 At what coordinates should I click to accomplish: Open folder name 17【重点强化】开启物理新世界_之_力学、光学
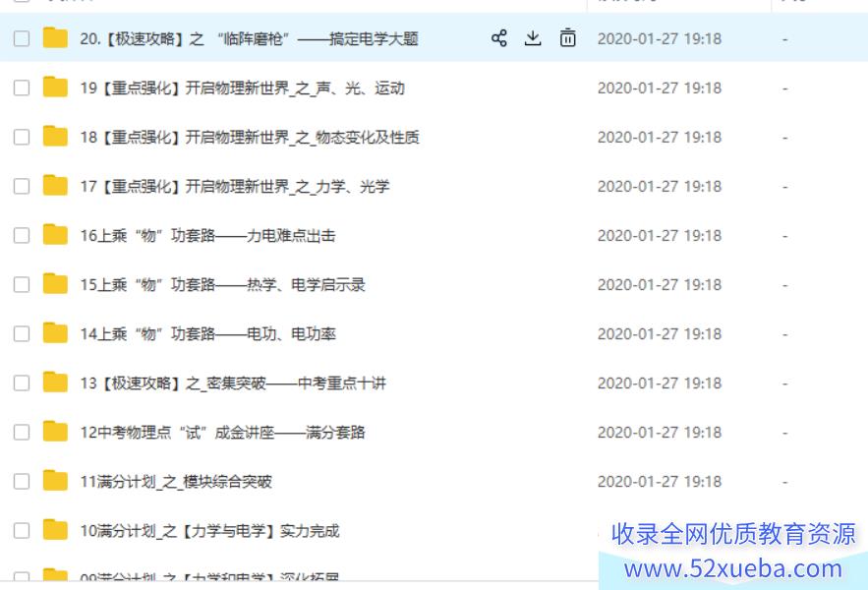coord(235,186)
